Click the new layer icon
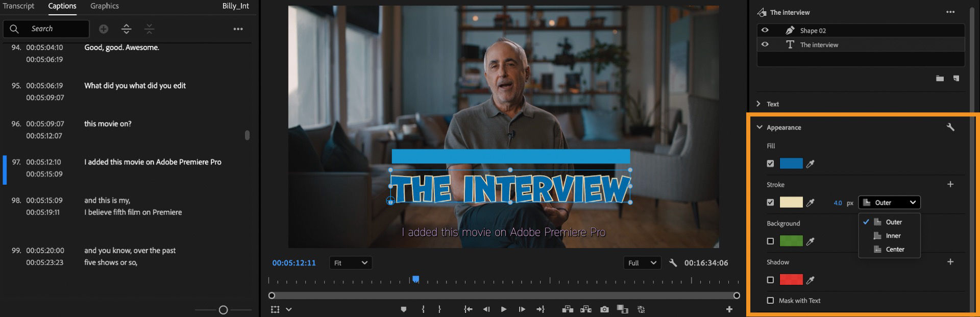This screenshot has width=980, height=317. coord(956,79)
